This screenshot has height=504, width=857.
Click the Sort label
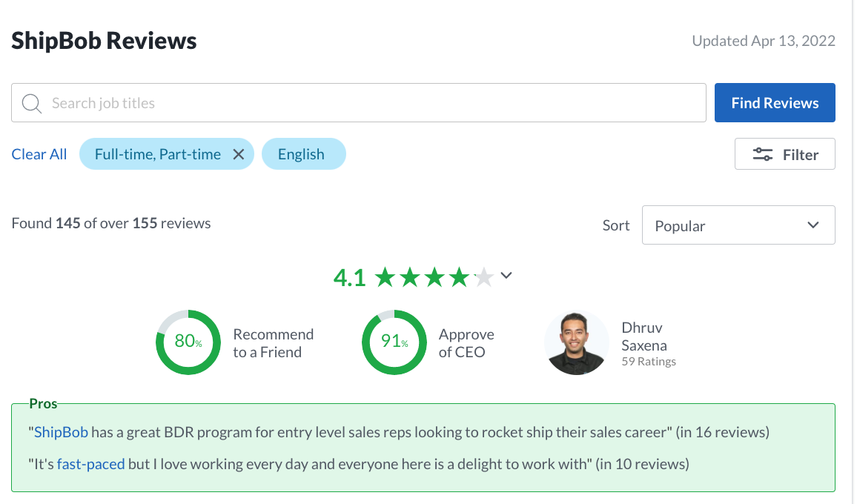pyautogui.click(x=616, y=225)
